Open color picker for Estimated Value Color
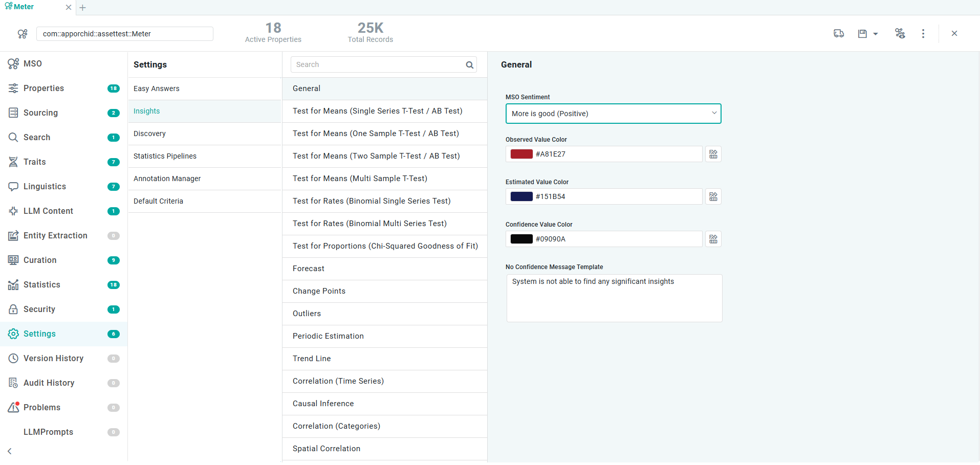The height and width of the screenshot is (465, 980). 713,197
